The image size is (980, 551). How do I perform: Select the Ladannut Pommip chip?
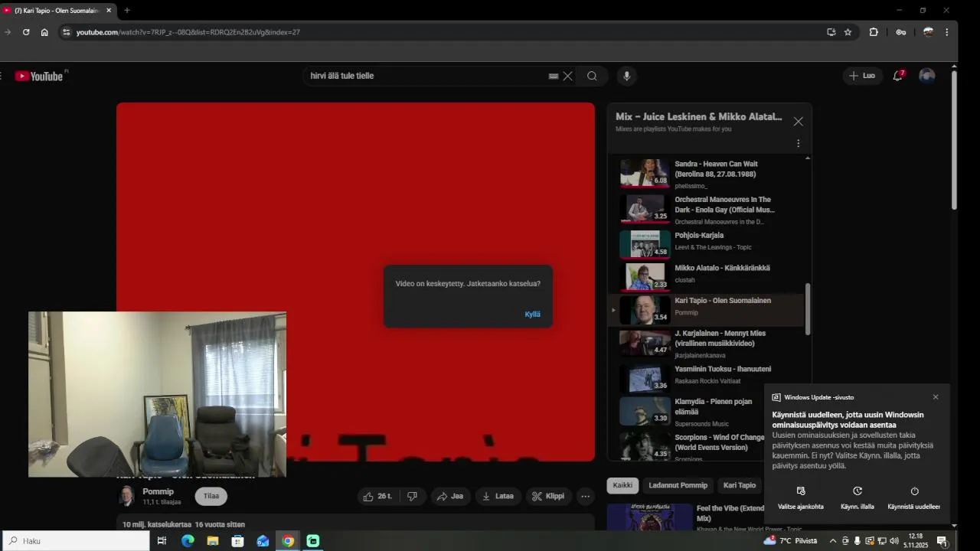[x=678, y=485]
